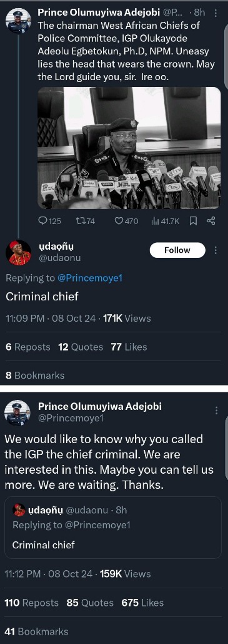The height and width of the screenshot is (644, 228).
Task: Open more options on the top tweet
Action: [216, 13]
